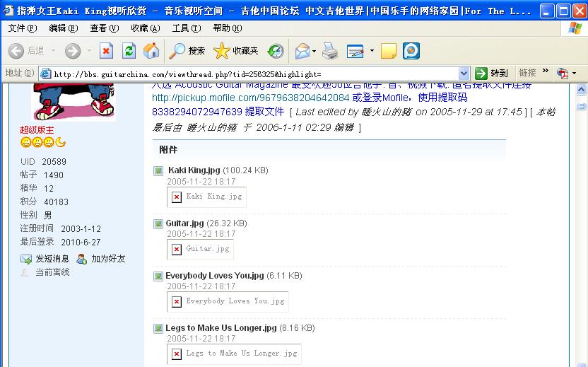Viewport: 588px width, 367px height.
Task: Open the Search (搜索) toolbar button
Action: coord(187,51)
